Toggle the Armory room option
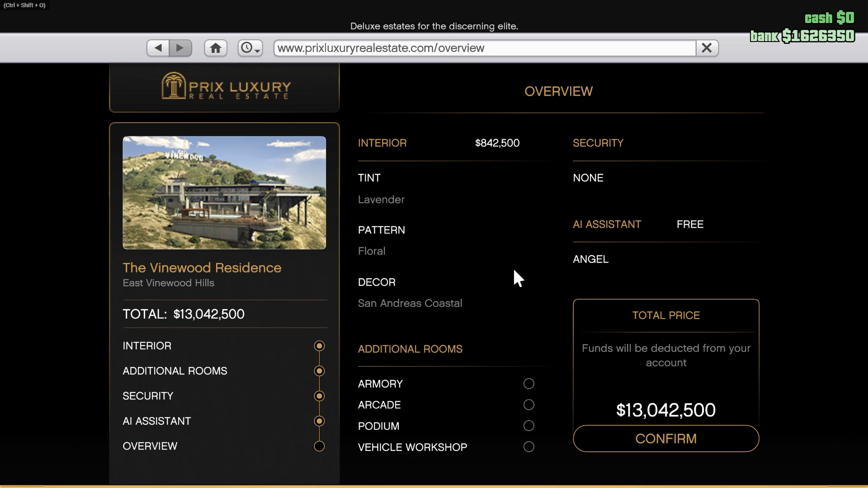Image resolution: width=868 pixels, height=488 pixels. (528, 384)
